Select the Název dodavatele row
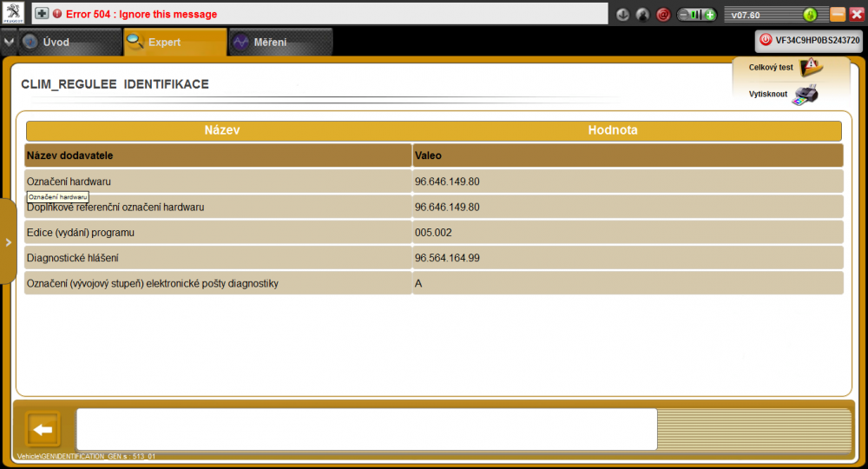This screenshot has height=469, width=868. point(434,155)
